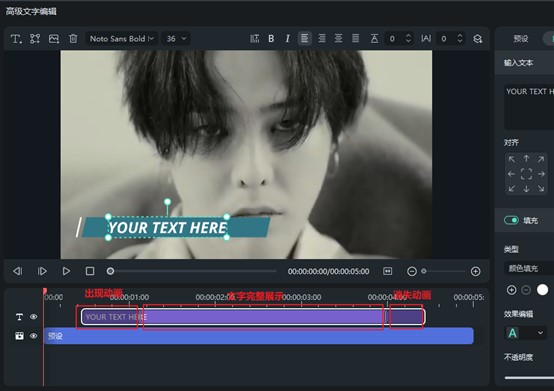Click the YOUR TEXT HERE text box in preview
The width and height of the screenshot is (554, 391).
click(167, 228)
